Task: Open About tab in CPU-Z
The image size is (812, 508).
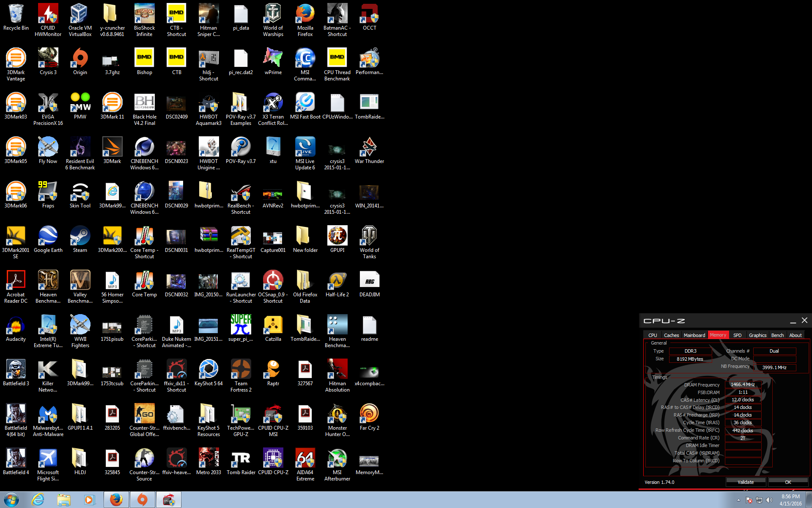Action: tap(796, 335)
